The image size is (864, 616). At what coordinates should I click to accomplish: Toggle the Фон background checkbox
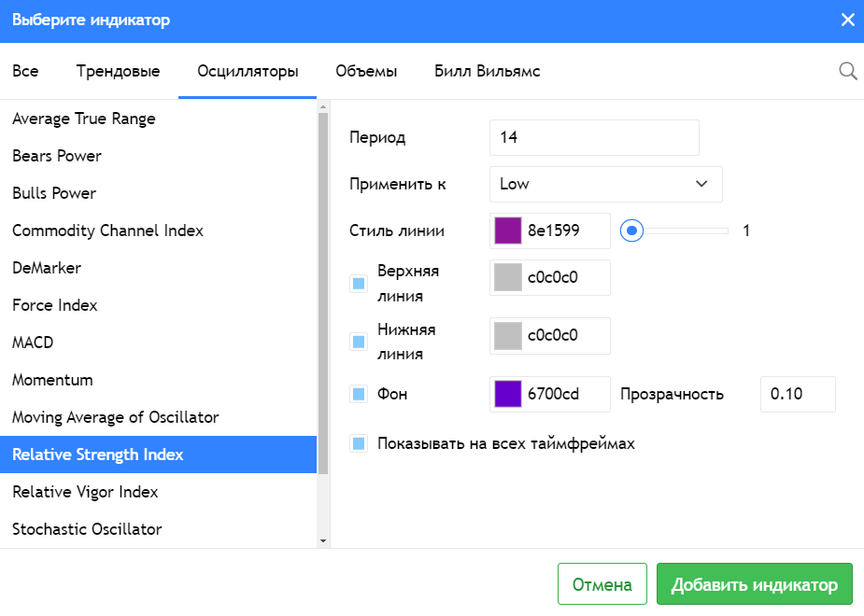(359, 394)
